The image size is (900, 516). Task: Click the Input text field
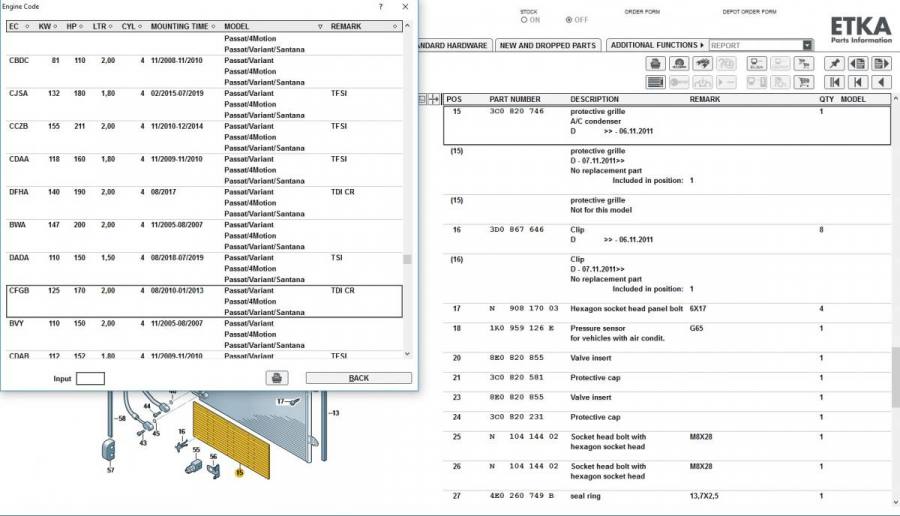point(90,378)
